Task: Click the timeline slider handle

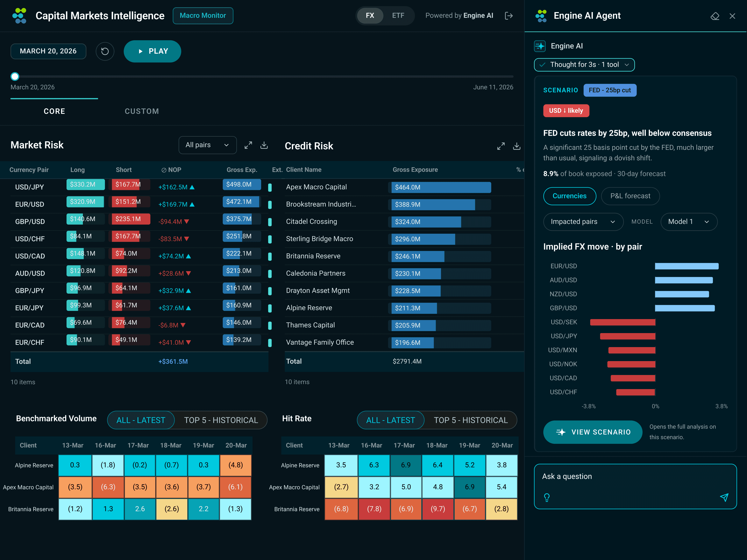Action: pyautogui.click(x=15, y=77)
